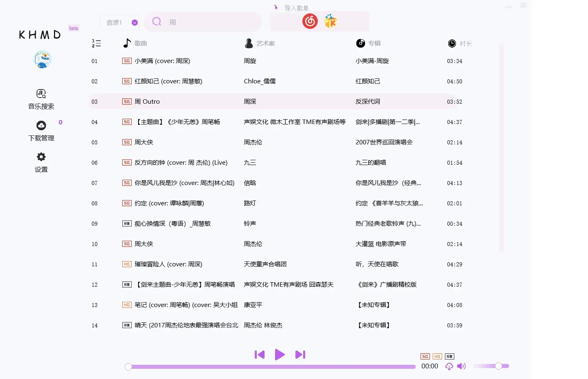Click the numbered list sort icon above track numbers
Screen dimensions: 588x379
tap(96, 43)
